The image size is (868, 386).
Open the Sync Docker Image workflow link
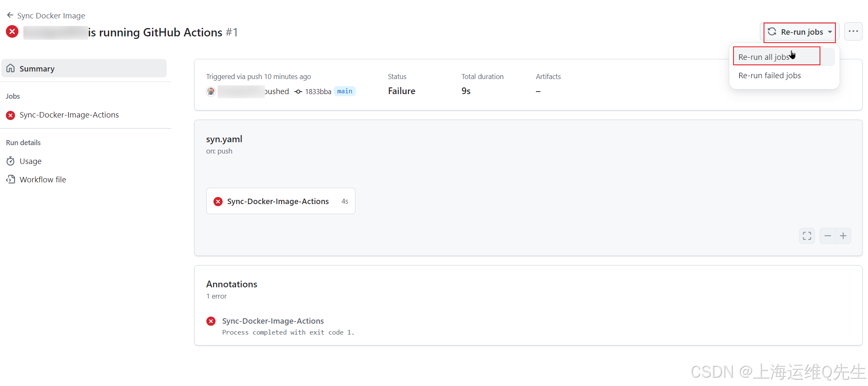[51, 15]
